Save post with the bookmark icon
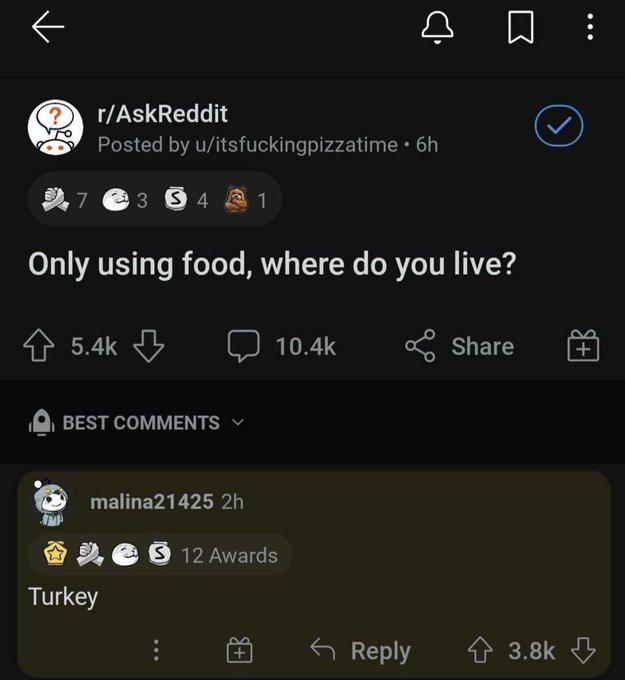 (517, 30)
